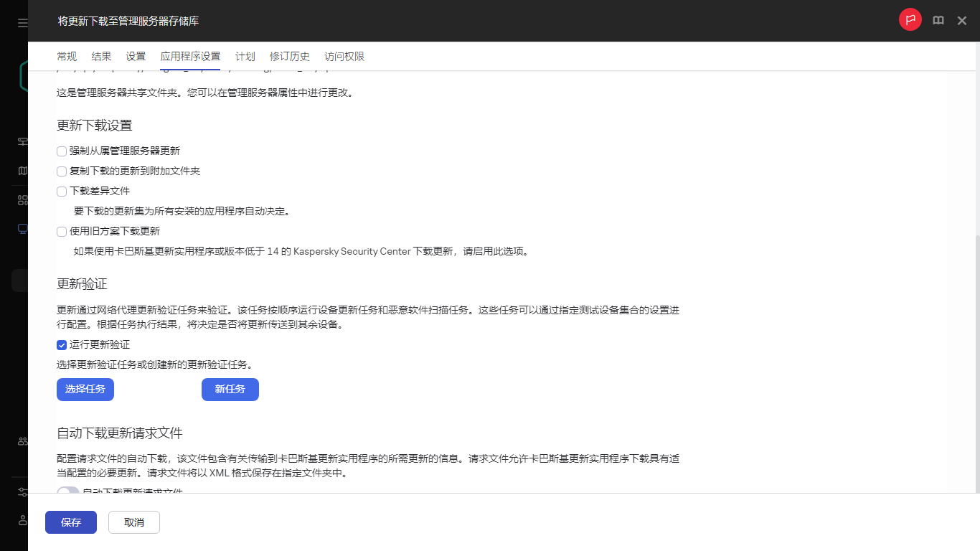Click the hierarchy icon near the sidebar top
The image size is (980, 551).
pyautogui.click(x=22, y=141)
